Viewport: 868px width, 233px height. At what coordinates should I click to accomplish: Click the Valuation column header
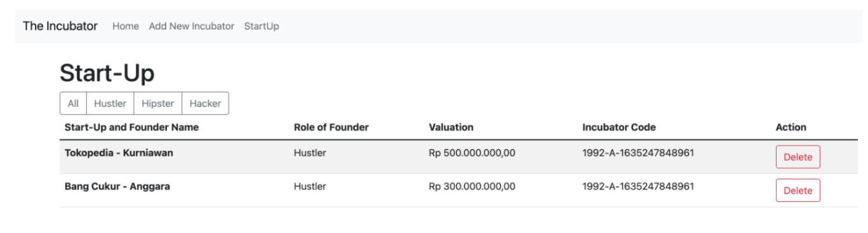click(451, 127)
